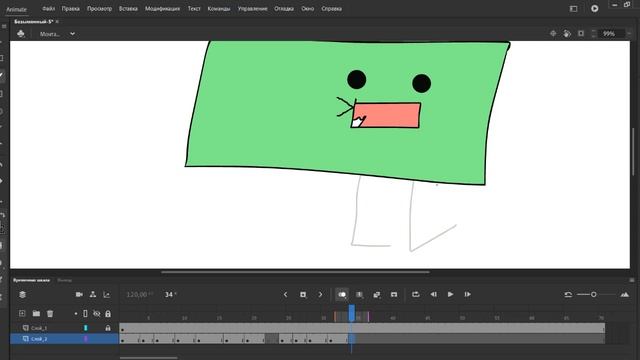The image size is (640, 360).
Task: Open the Текст menu
Action: pyautogui.click(x=194, y=9)
